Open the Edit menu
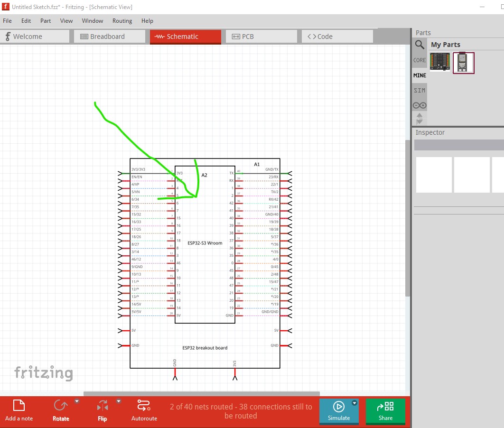The height and width of the screenshot is (428, 504). (x=26, y=21)
